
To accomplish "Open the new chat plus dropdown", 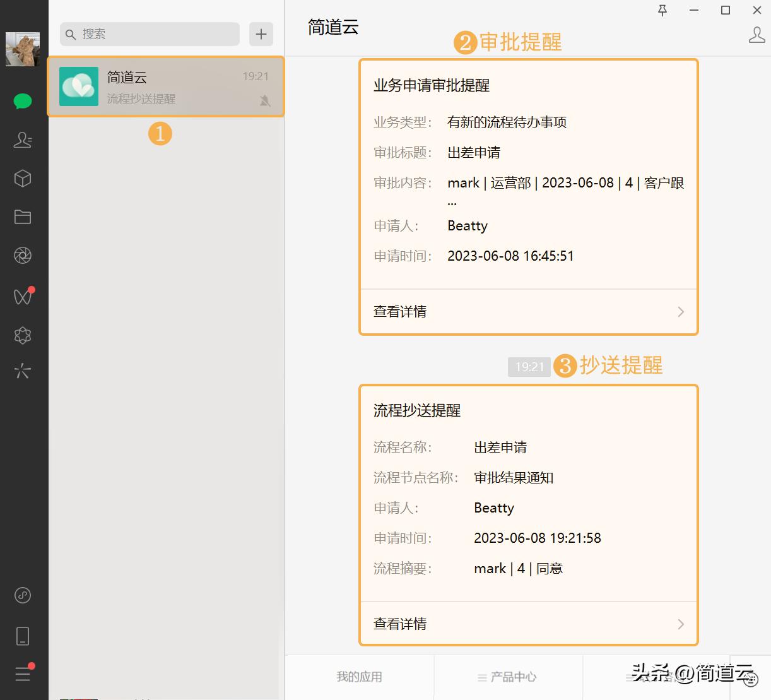I will click(x=261, y=34).
